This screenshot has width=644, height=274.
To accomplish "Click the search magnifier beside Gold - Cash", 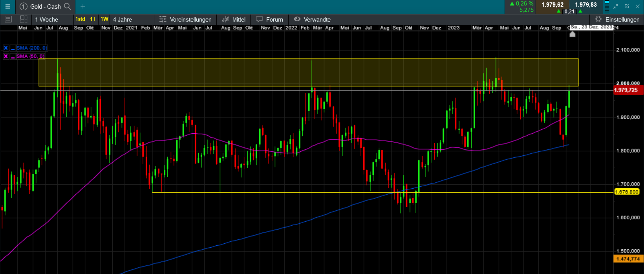I will coord(68,6).
